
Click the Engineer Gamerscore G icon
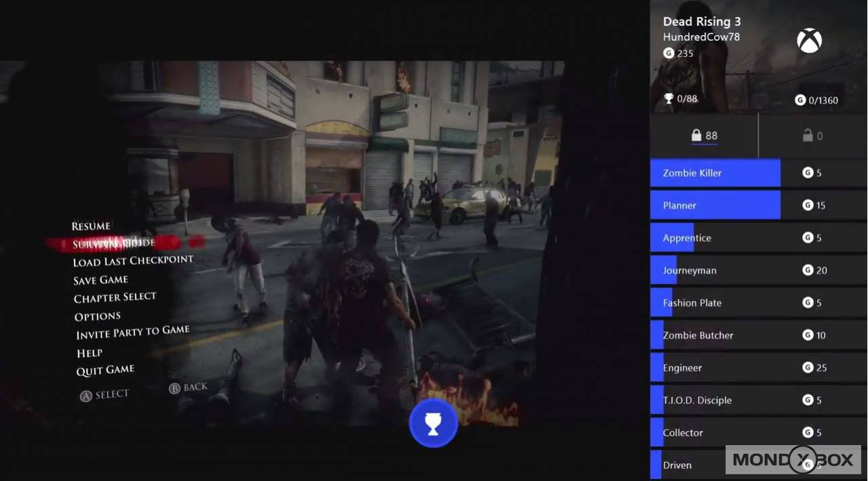808,368
